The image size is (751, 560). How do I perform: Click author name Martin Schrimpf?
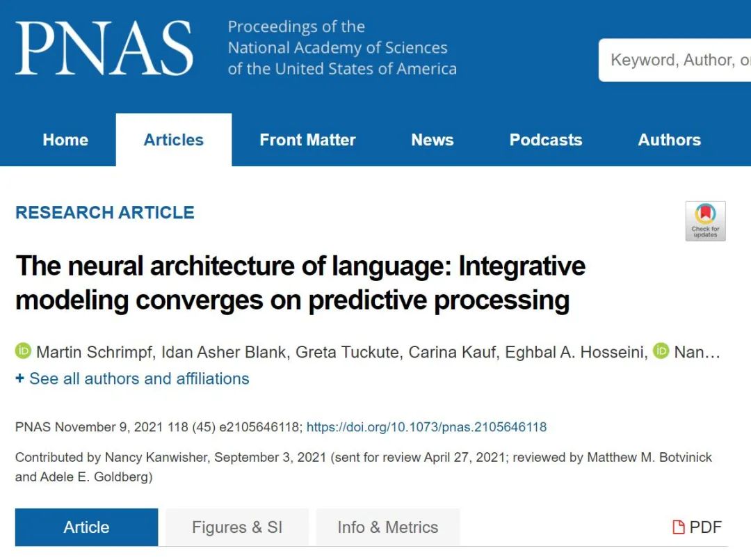(x=95, y=352)
